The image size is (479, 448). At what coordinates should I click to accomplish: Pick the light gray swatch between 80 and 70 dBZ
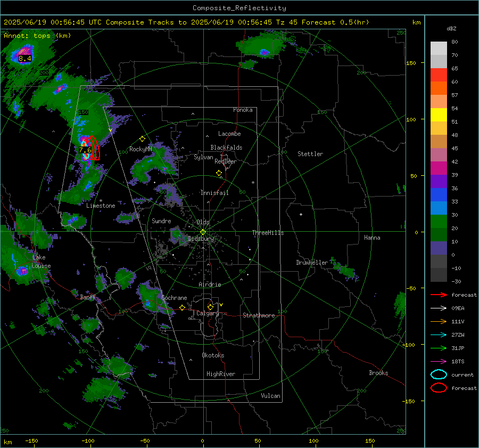tap(439, 48)
